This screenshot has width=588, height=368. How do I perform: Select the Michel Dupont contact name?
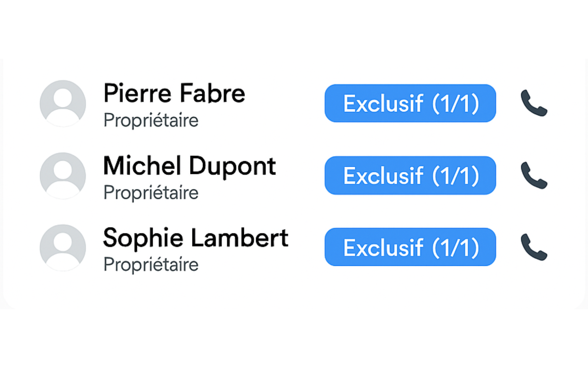click(x=189, y=166)
